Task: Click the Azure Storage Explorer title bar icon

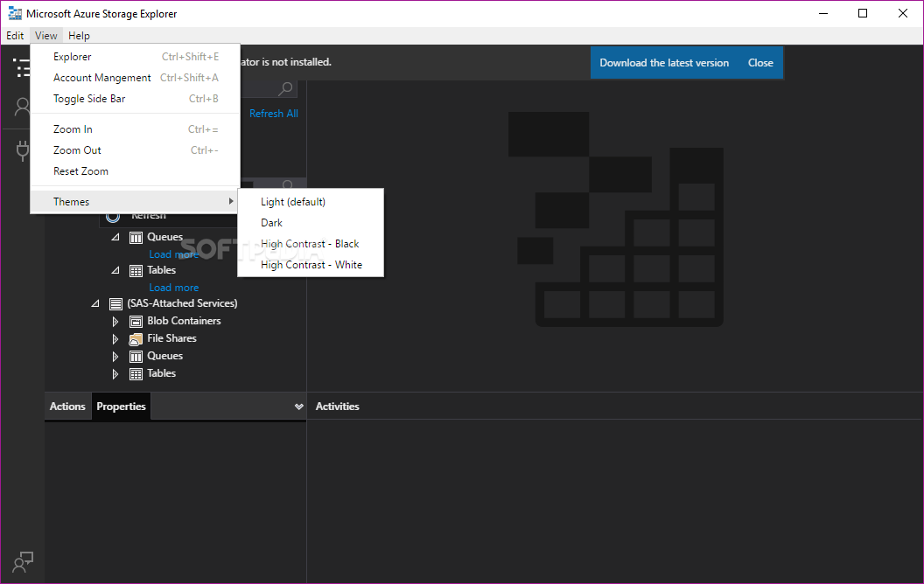Action: [x=15, y=13]
